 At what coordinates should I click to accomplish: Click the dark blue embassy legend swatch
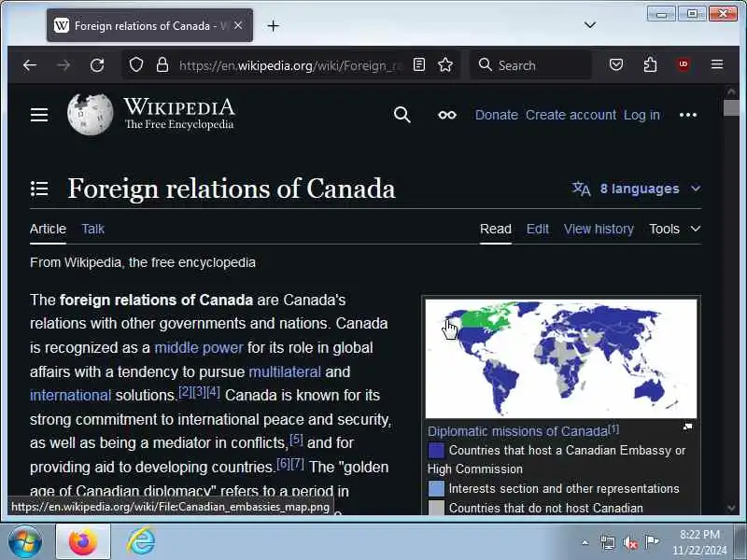(436, 450)
